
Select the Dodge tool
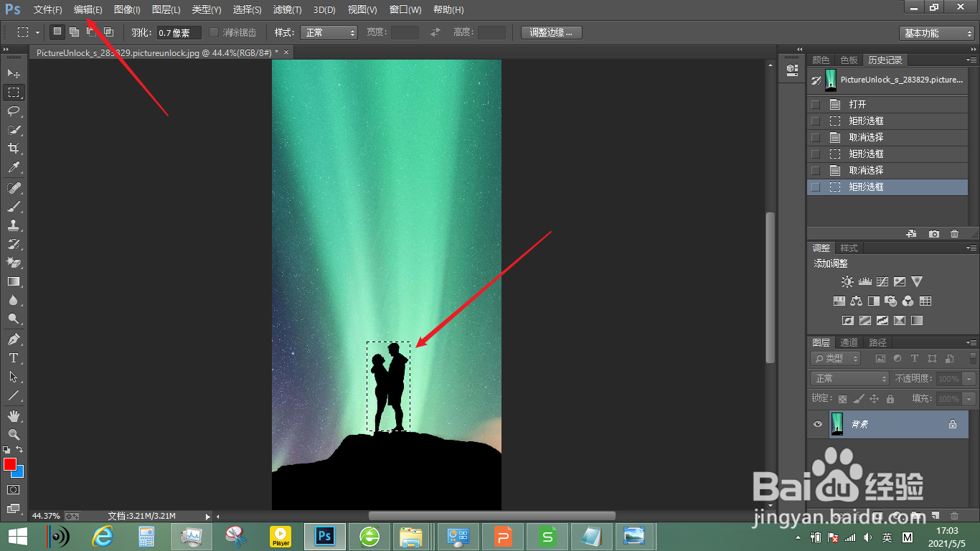[x=14, y=319]
